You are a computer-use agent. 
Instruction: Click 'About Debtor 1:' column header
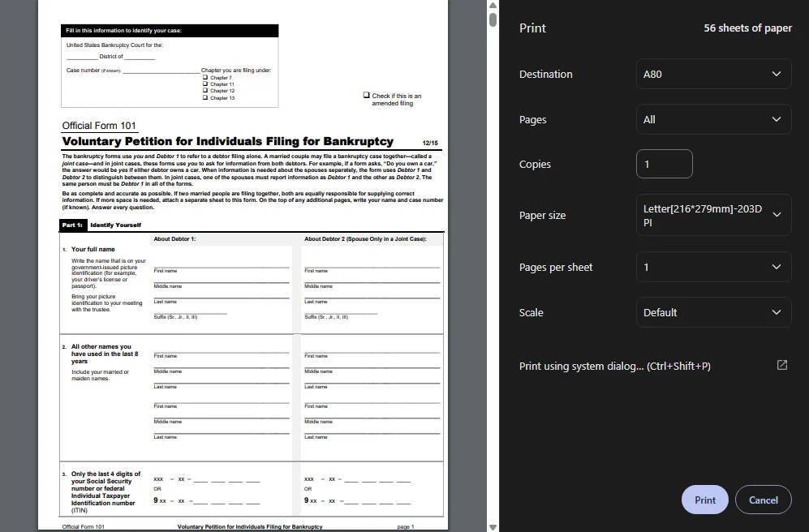pos(174,238)
